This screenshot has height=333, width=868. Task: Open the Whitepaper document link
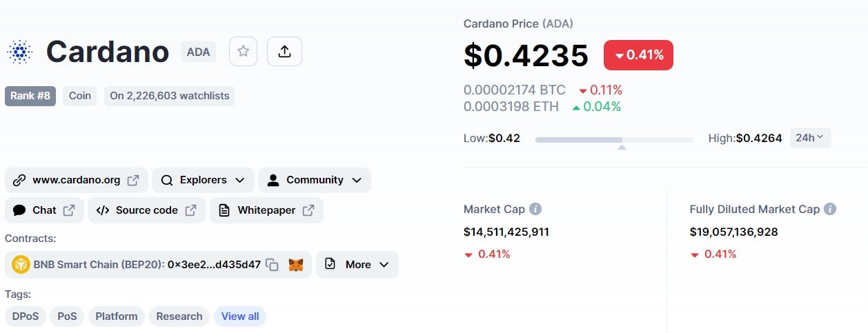coord(266,210)
